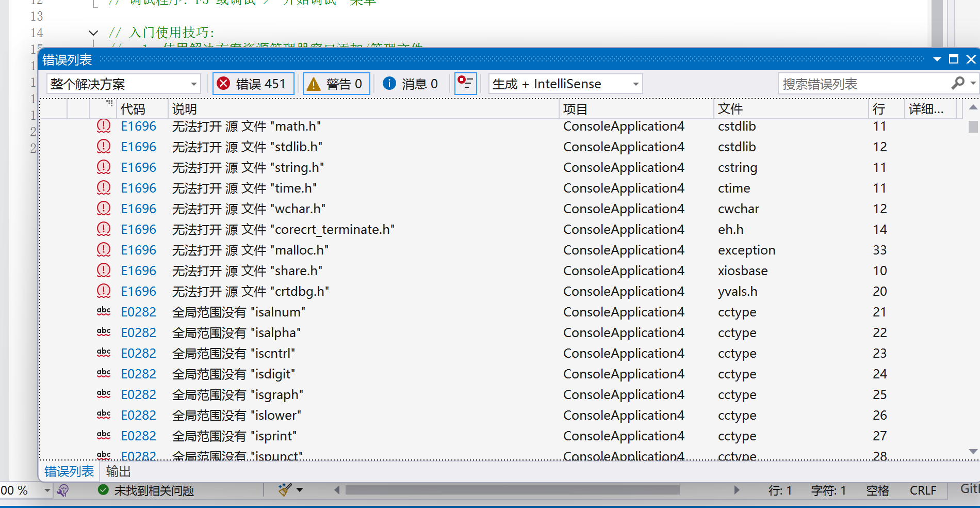Sort by the 项目 column header
The image size is (980, 508).
[x=636, y=109]
